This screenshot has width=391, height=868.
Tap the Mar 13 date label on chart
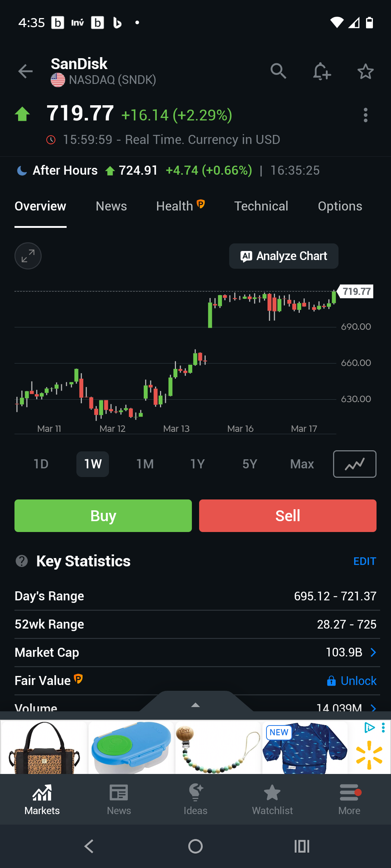tap(176, 429)
